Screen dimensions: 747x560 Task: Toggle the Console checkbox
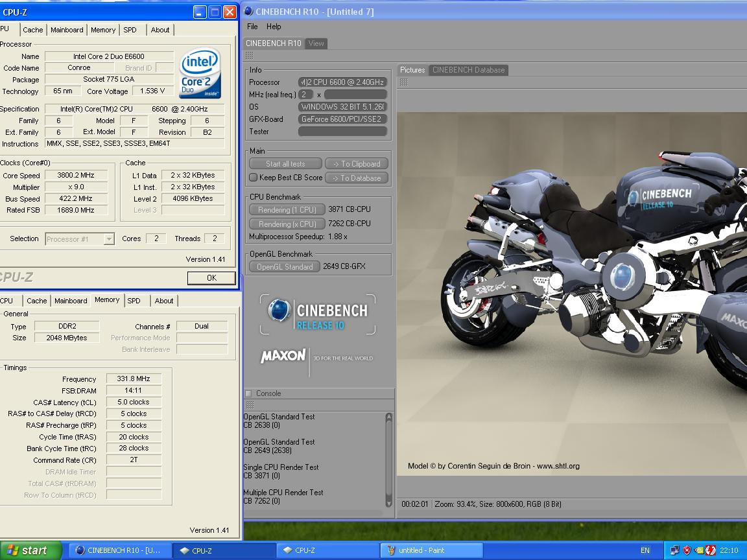click(248, 393)
